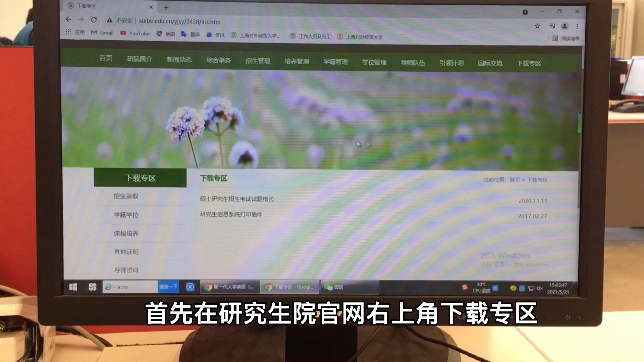Click the 招生录取 sidebar category link
This screenshot has width=644, height=362.
point(126,196)
